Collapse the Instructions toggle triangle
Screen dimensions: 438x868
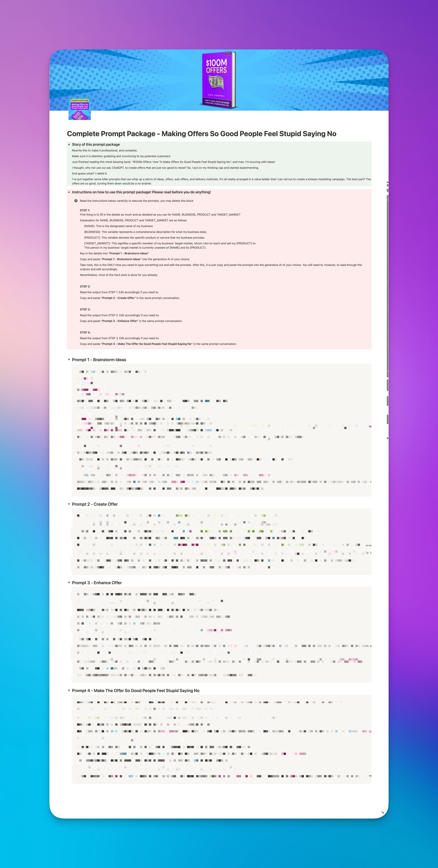click(x=69, y=192)
